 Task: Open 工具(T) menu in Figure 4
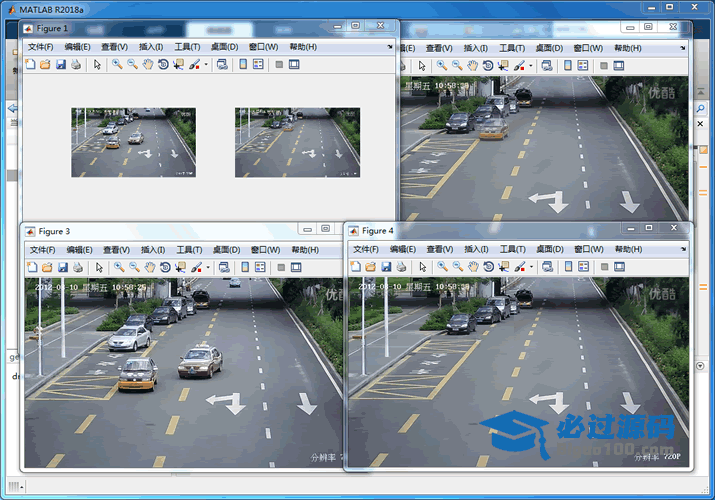511,250
